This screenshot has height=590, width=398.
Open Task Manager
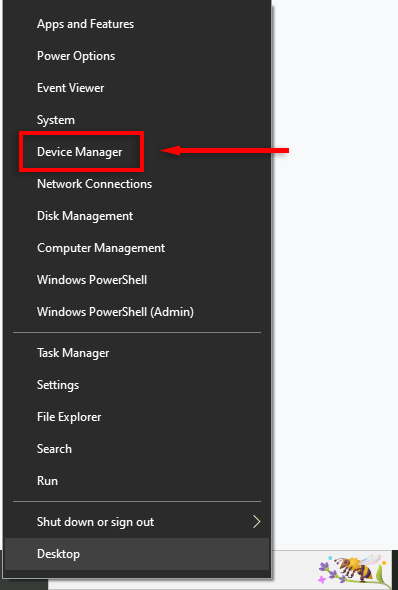pyautogui.click(x=137, y=353)
